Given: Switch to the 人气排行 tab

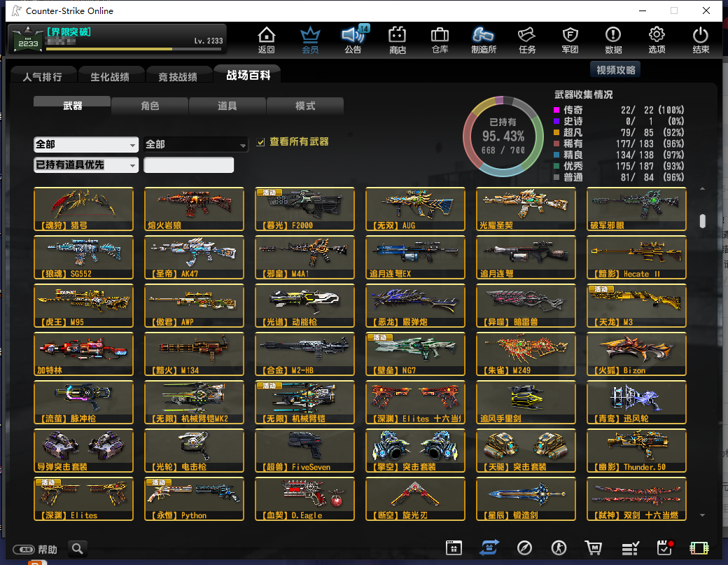Looking at the screenshot, I should [43, 76].
